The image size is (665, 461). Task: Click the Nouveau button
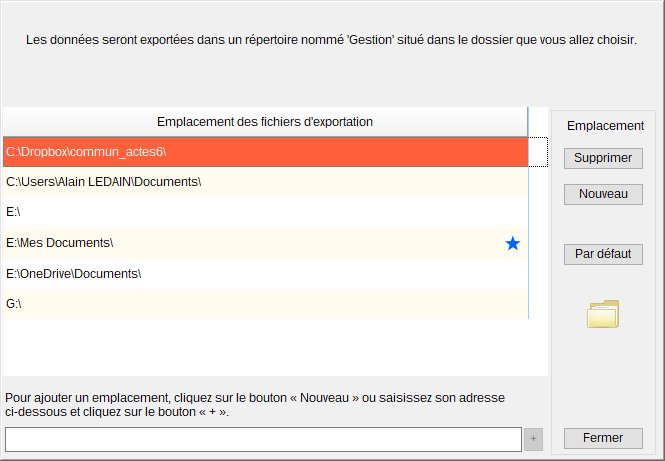(603, 194)
